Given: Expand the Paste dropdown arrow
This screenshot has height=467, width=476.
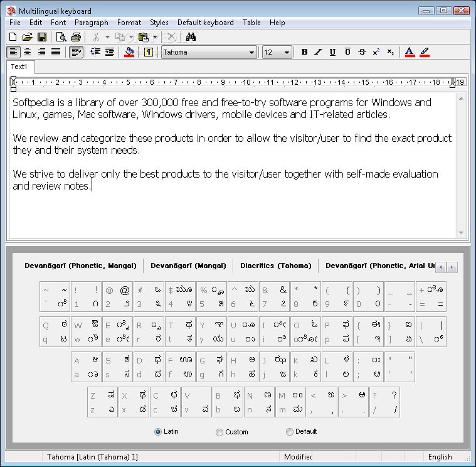Looking at the screenshot, I should (x=155, y=37).
